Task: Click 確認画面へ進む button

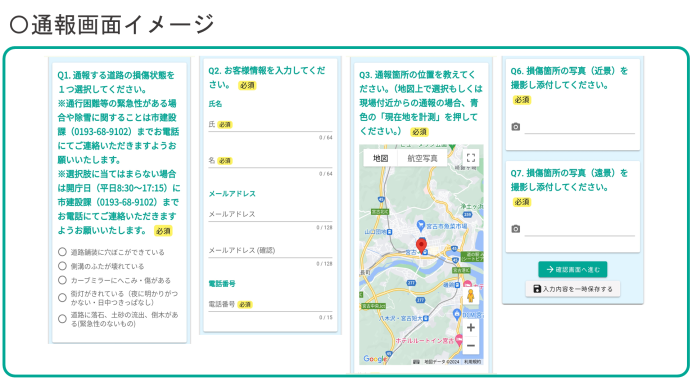Action: coord(572,269)
